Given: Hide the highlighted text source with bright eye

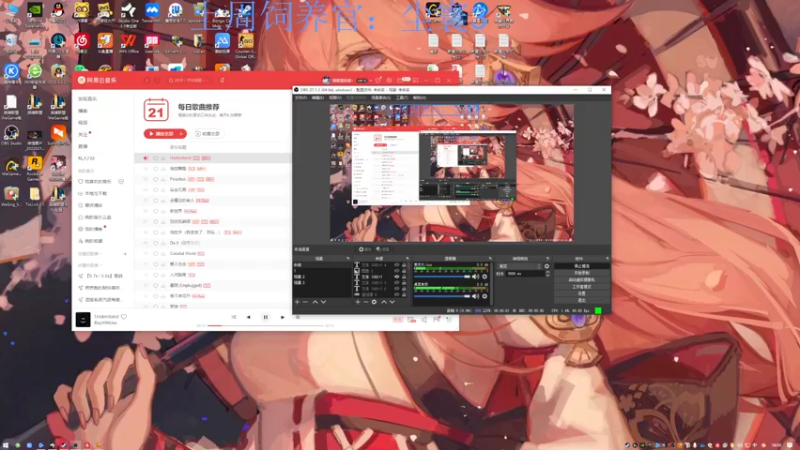Looking at the screenshot, I should point(396,277).
